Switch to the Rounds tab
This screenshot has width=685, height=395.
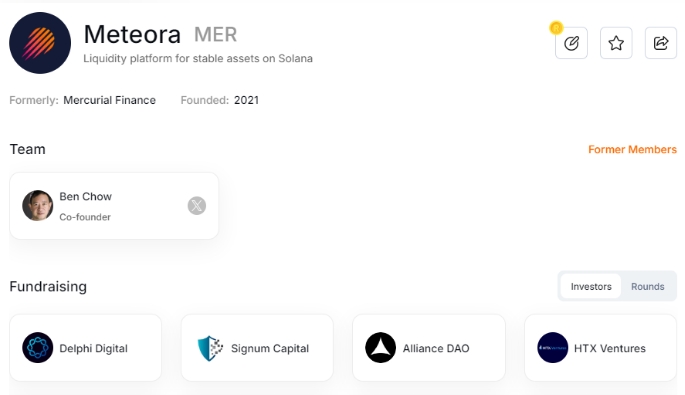point(647,287)
